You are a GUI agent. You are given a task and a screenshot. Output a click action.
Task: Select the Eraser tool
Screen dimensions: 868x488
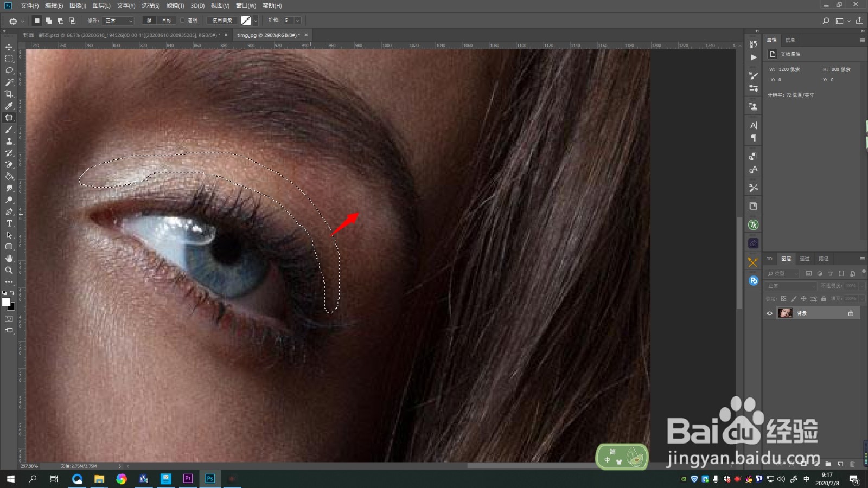9,164
